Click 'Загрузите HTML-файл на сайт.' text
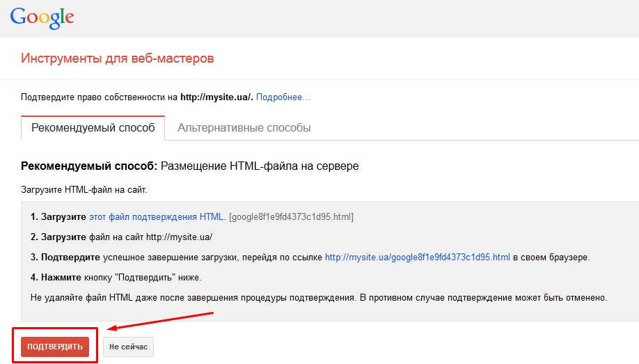The height and width of the screenshot is (364, 639). click(84, 189)
